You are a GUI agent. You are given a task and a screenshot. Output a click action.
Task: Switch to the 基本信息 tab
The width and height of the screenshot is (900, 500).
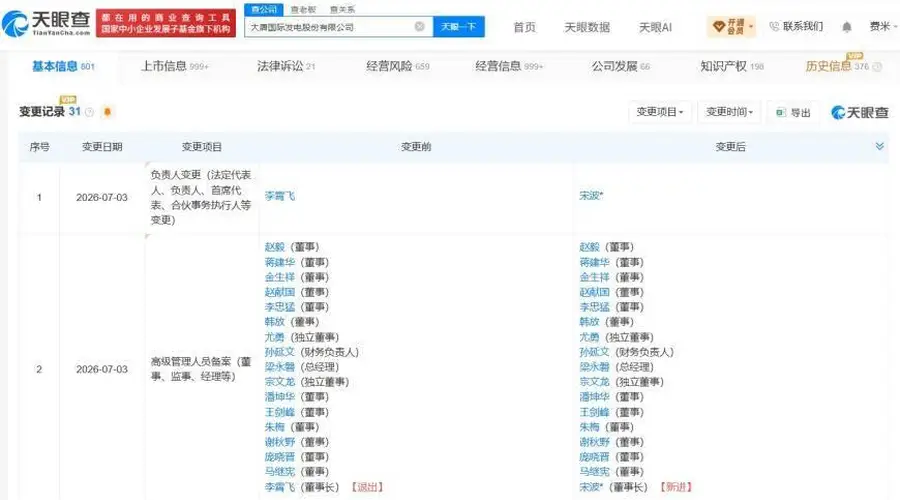pyautogui.click(x=63, y=67)
